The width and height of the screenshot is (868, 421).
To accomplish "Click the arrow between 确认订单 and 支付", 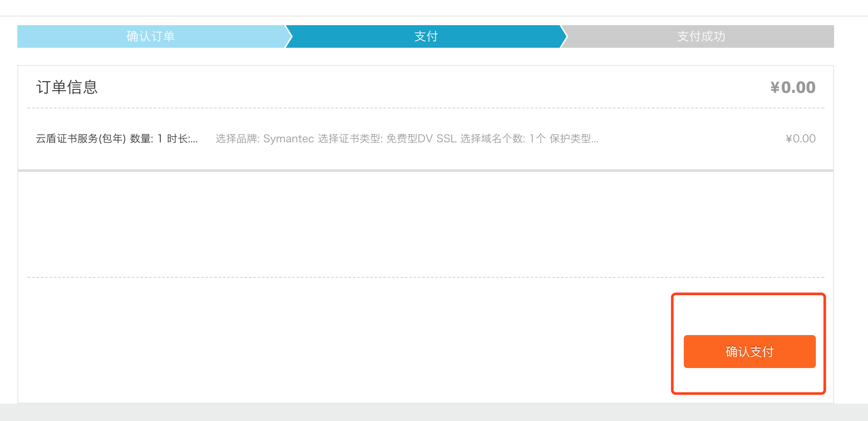I will click(288, 36).
